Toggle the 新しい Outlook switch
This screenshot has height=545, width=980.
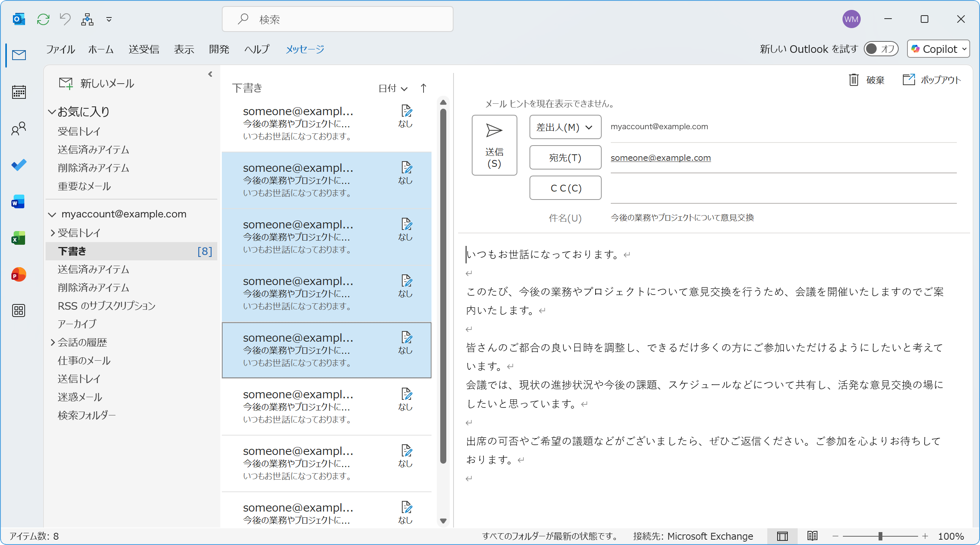[x=881, y=49]
